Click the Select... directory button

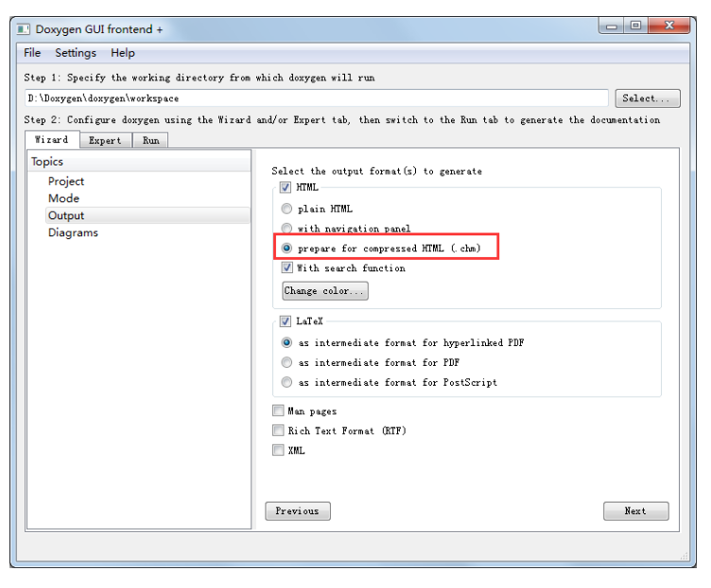648,98
